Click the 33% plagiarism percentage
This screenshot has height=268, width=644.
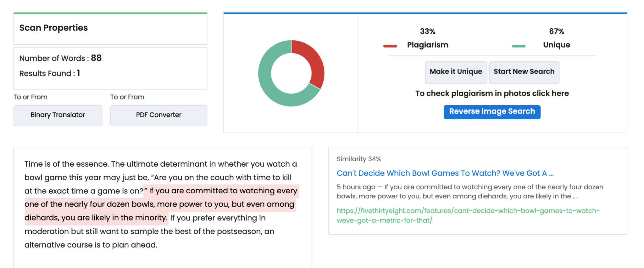tap(427, 31)
